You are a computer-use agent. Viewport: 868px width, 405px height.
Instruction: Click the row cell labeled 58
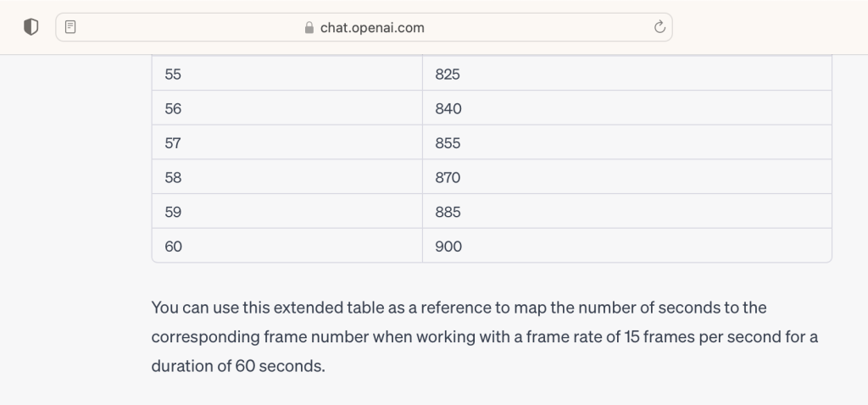287,176
